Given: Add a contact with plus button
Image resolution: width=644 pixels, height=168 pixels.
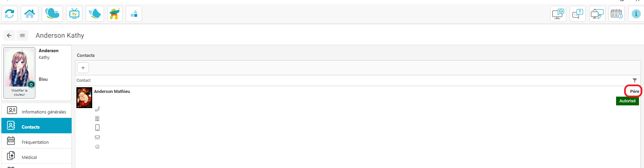Looking at the screenshot, I should click(x=83, y=68).
